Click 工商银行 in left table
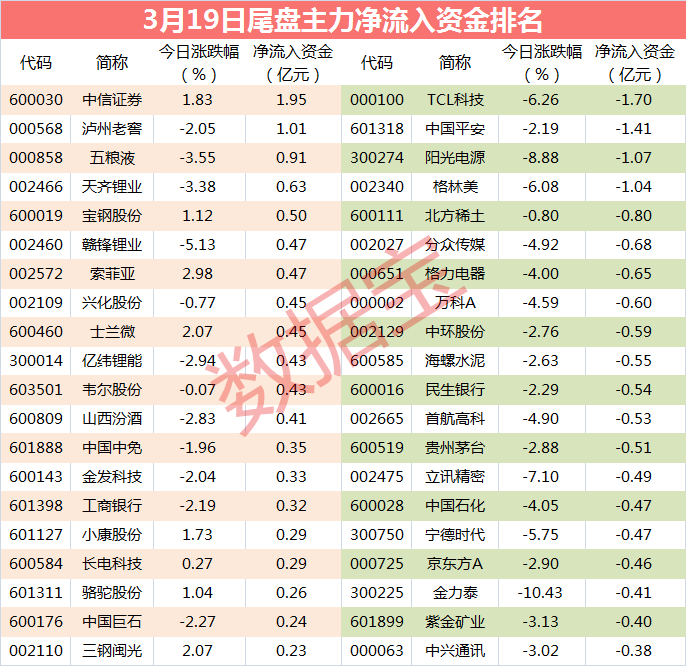 112,506
